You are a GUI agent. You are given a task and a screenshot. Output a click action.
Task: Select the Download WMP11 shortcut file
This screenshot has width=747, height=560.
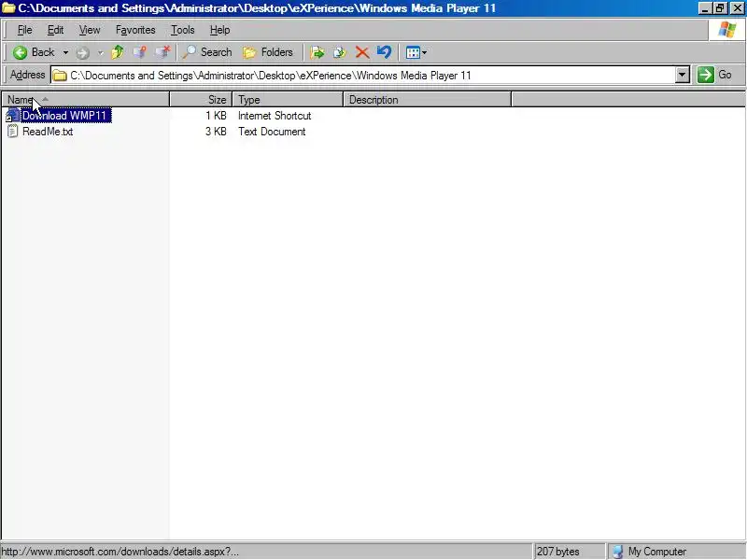pyautogui.click(x=63, y=116)
